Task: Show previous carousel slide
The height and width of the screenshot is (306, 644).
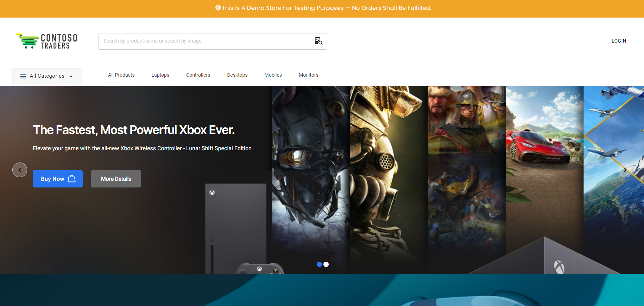Action: [20, 170]
